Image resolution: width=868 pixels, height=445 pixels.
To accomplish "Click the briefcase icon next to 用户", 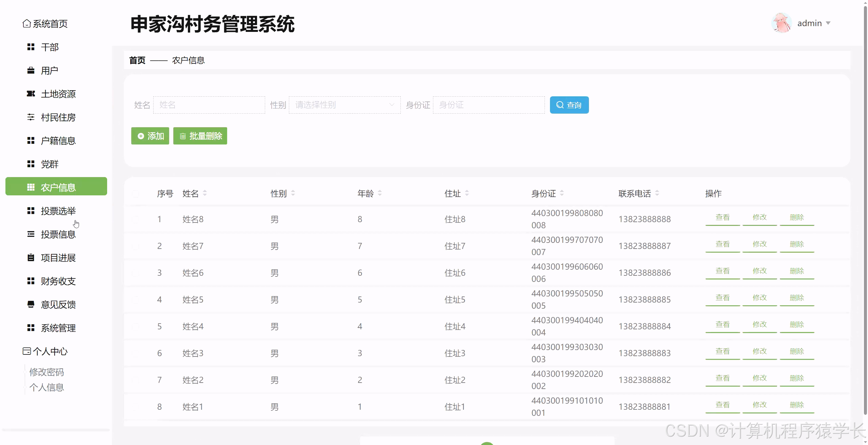I will point(31,71).
